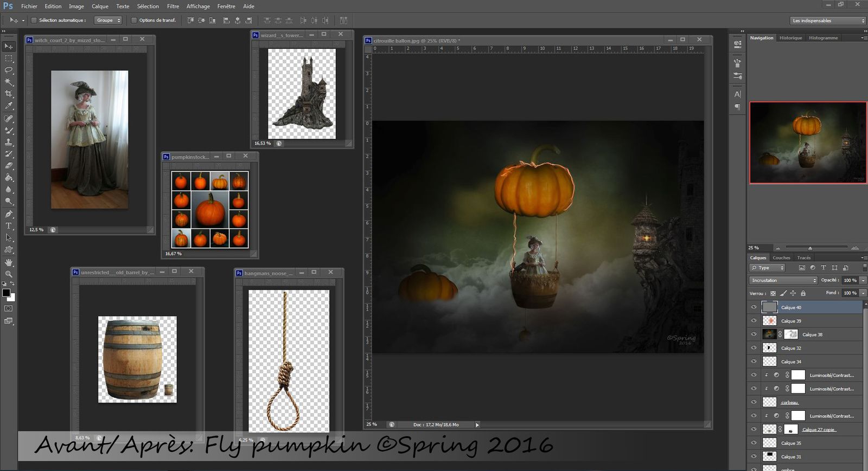Select the Type tool in toolbox

[9, 226]
